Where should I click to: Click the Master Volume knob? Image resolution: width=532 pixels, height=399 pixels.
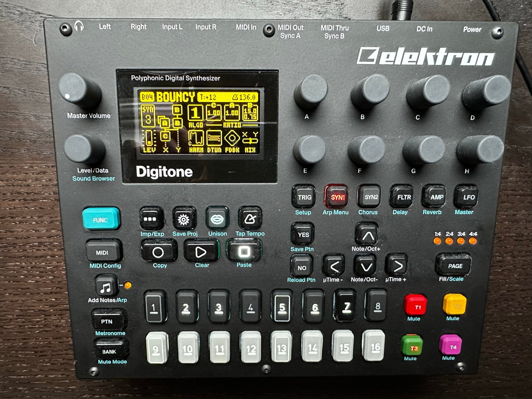tap(80, 91)
